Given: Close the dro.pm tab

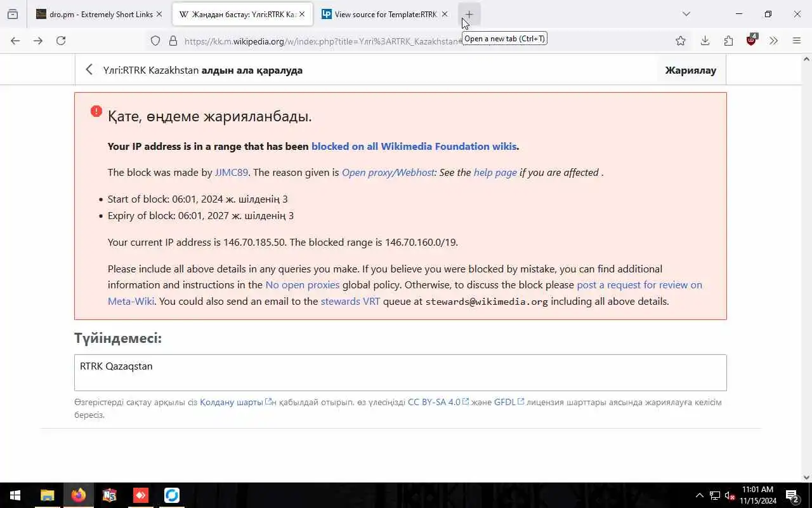Looking at the screenshot, I should point(159,14).
